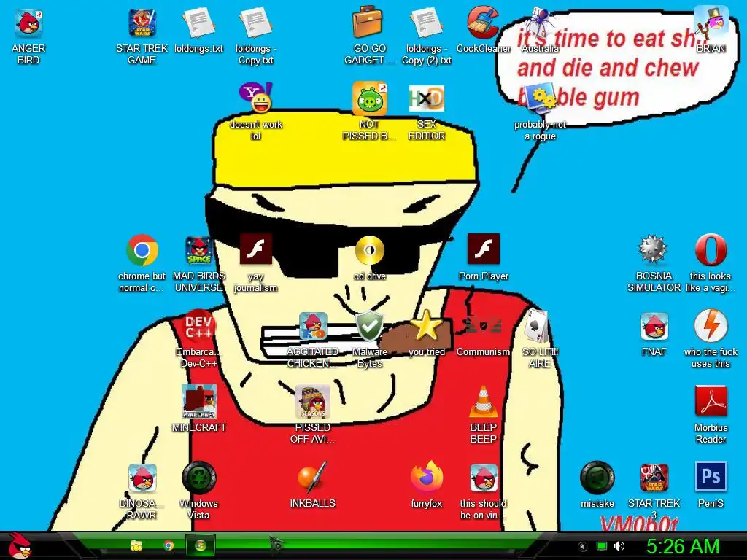This screenshot has height=560, width=747.
Task: Open the 'probably not a rogue' icon
Action: [541, 98]
